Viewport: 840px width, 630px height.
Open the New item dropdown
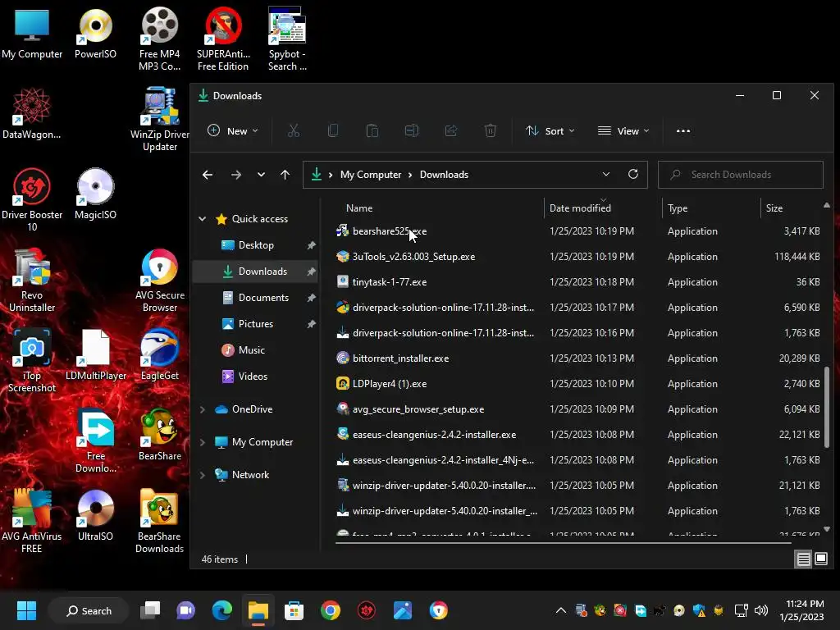[x=233, y=130]
